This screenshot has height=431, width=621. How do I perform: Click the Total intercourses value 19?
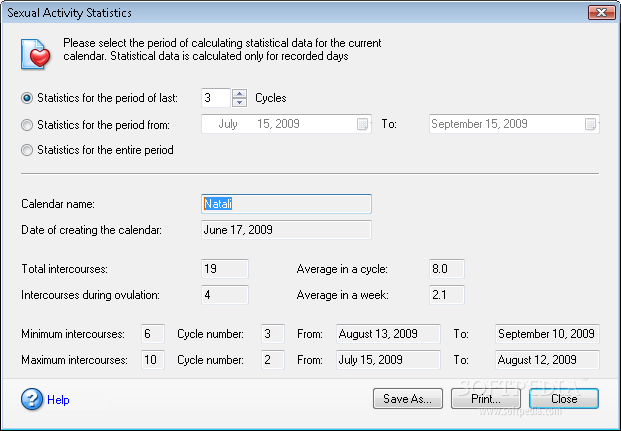coord(225,269)
